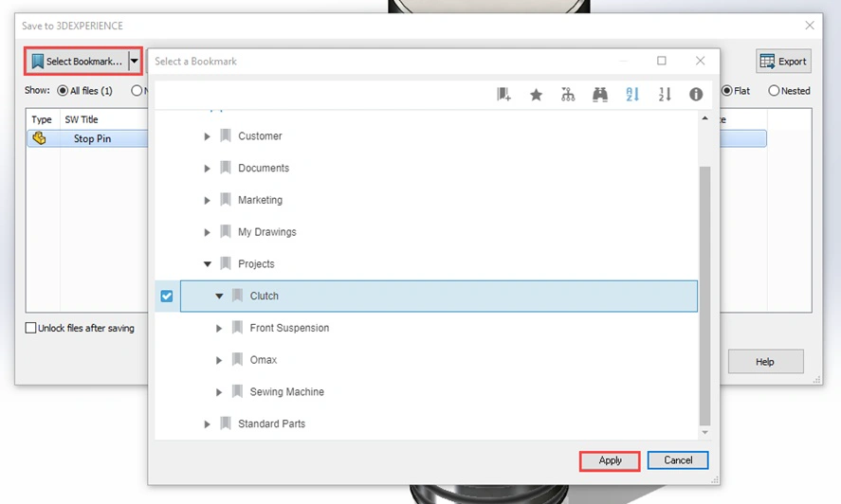Screen dimensions: 841x504
Task: Sort bookmarks by number order icon
Action: click(665, 95)
